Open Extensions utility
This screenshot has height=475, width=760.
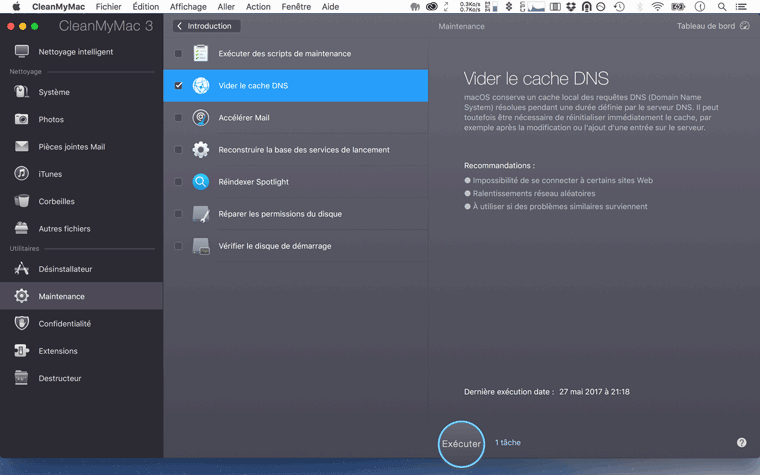(81, 350)
